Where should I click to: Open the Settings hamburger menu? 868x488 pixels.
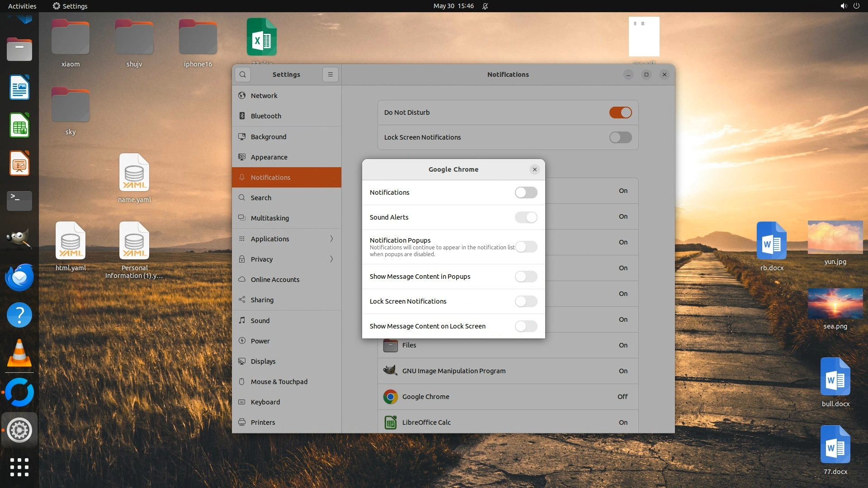(x=330, y=75)
